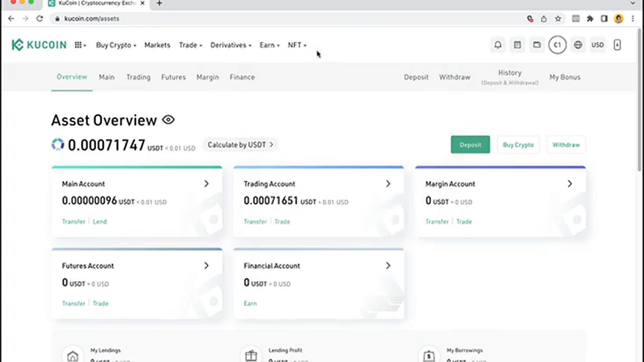
Task: Click the Buy Crypto button
Action: pos(518,145)
